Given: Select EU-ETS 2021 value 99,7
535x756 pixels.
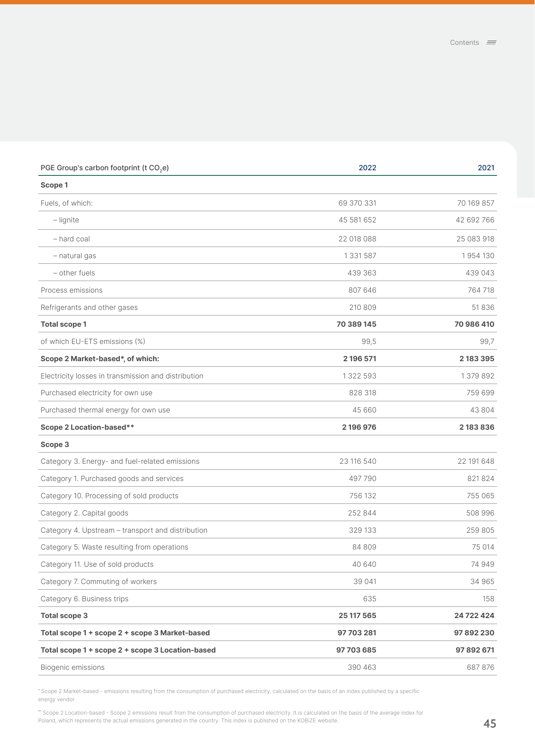Looking at the screenshot, I should [x=487, y=341].
